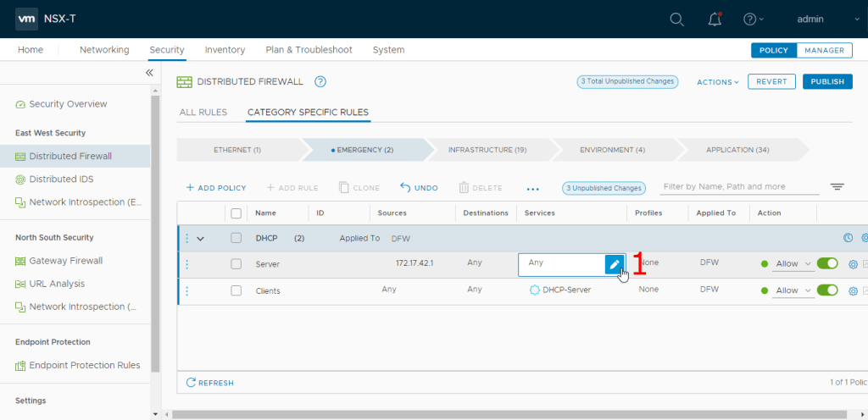Image resolution: width=868 pixels, height=420 pixels.
Task: Click the Filter by Name search field
Action: (x=739, y=187)
